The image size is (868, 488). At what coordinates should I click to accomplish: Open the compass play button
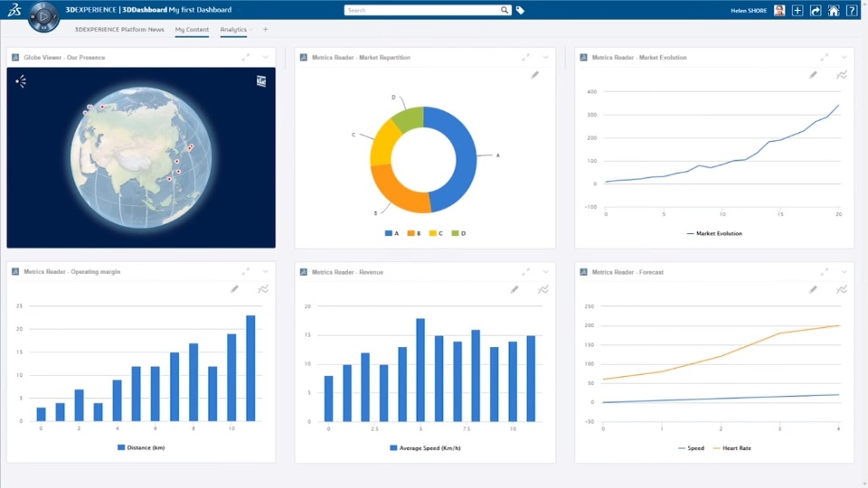coord(43,16)
